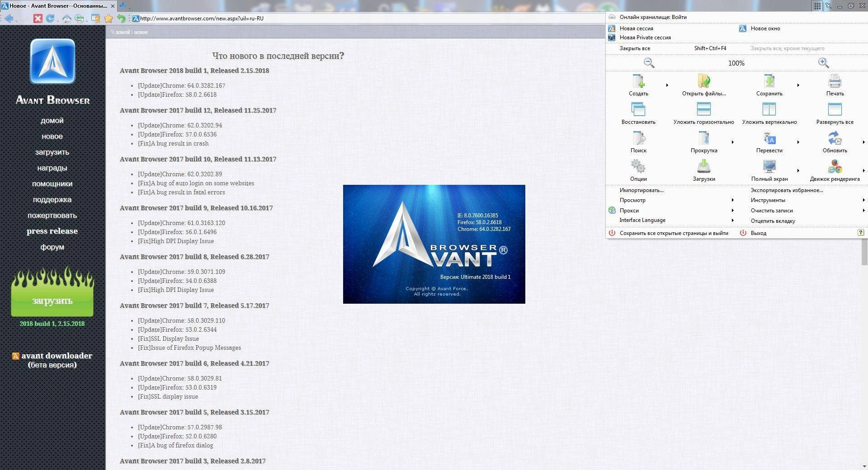Image resolution: width=868 pixels, height=470 pixels.
Task: Expand the Создать submenu arrow
Action: point(667,85)
